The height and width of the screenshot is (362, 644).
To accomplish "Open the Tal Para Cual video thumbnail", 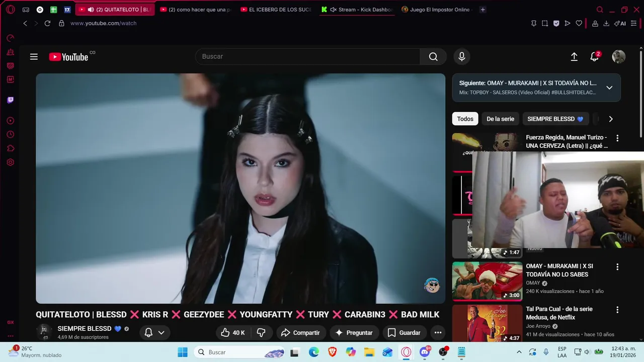I will (x=487, y=323).
